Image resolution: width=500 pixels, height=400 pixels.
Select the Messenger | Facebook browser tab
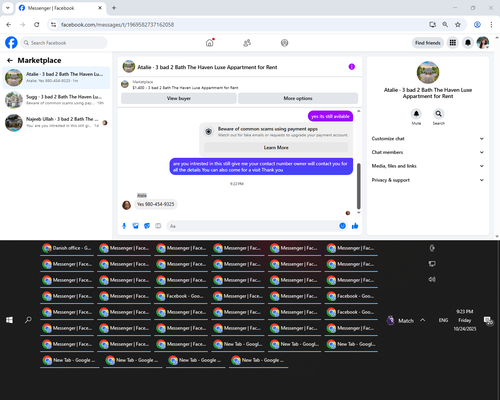(x=61, y=8)
